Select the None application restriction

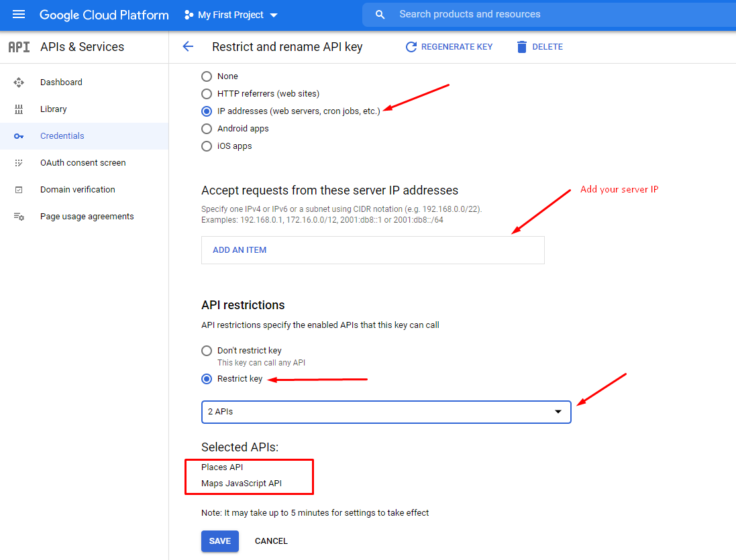207,76
